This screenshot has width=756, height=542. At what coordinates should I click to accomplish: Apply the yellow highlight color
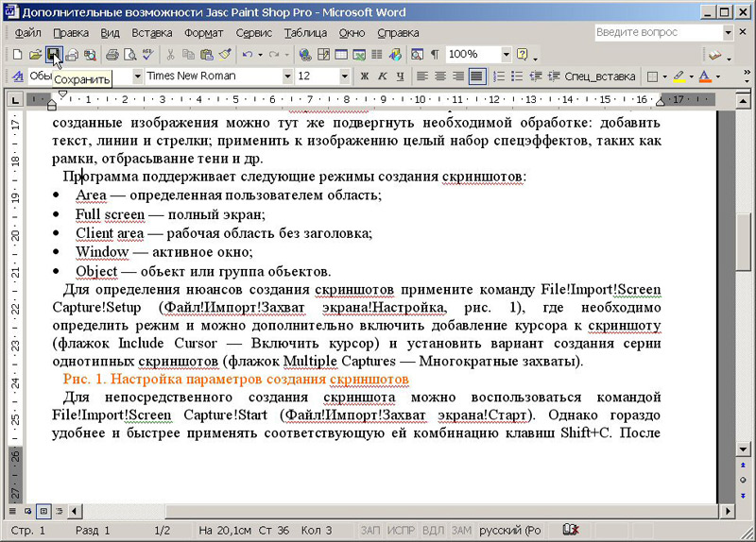(678, 76)
